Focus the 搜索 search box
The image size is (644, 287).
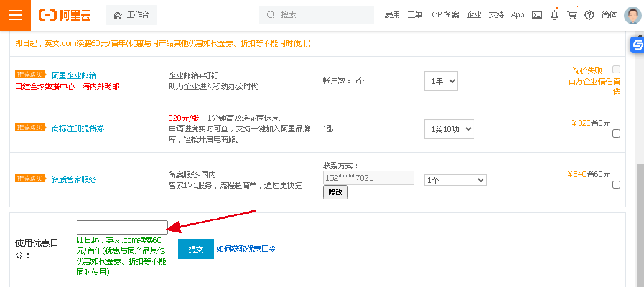tap(316, 15)
